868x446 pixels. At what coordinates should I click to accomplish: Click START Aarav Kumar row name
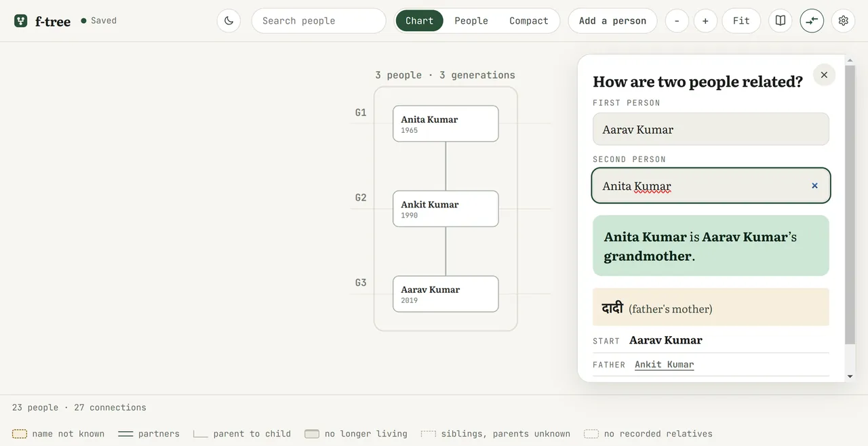click(666, 340)
